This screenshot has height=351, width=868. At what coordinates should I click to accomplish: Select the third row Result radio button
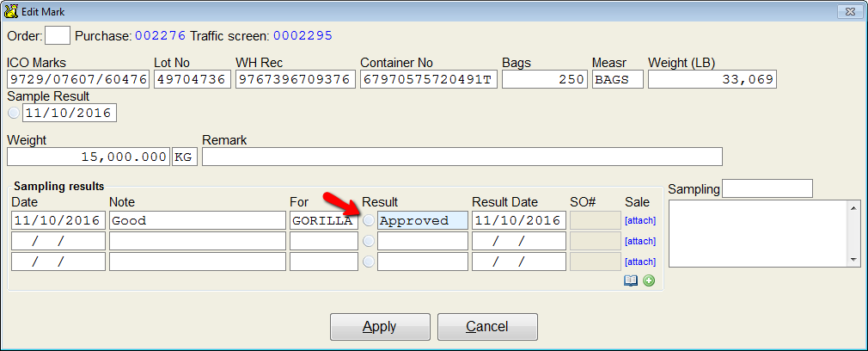click(x=368, y=262)
